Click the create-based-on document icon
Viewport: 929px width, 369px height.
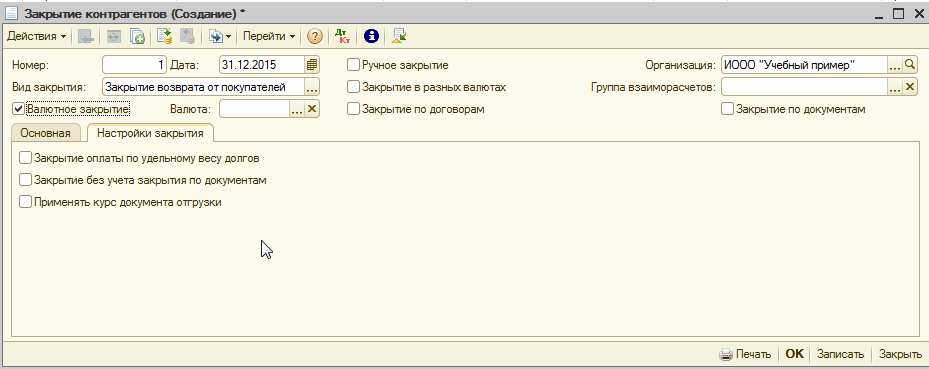pyautogui.click(x=215, y=37)
